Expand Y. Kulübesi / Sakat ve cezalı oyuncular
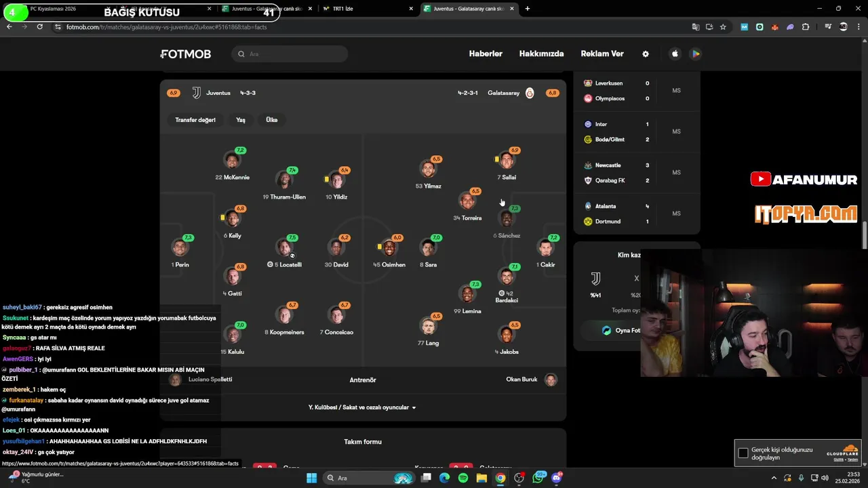Viewport: 868px width, 488px height. [363, 407]
